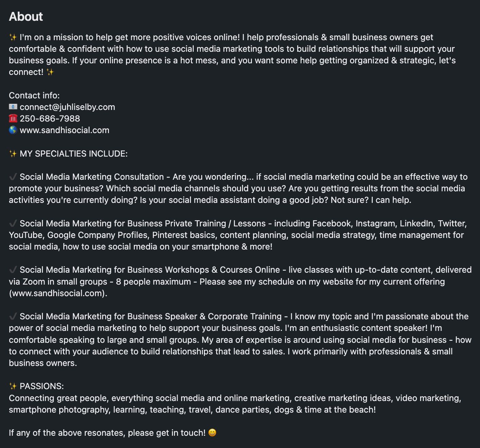This screenshot has width=480, height=448.
Task: Click the connect@juhliselby.com email address
Action: tap(67, 107)
